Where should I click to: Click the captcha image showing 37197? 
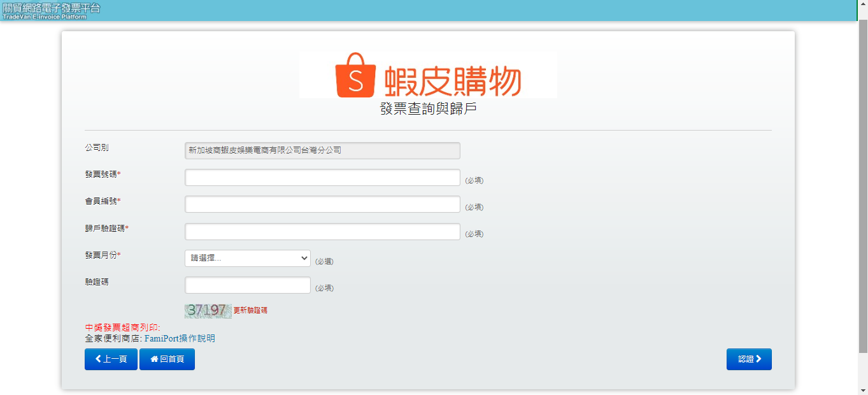[208, 310]
